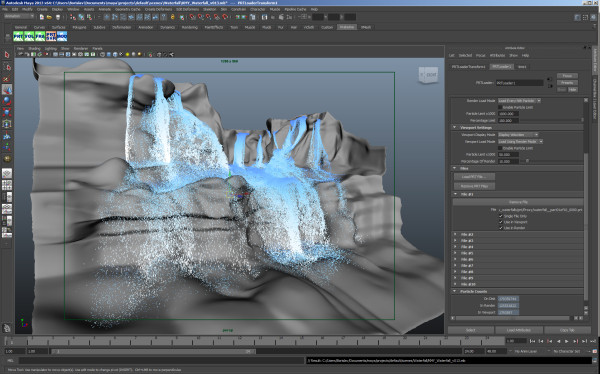Click the save scene icon in status line
Screen dimensions: 600x374
(58, 17)
